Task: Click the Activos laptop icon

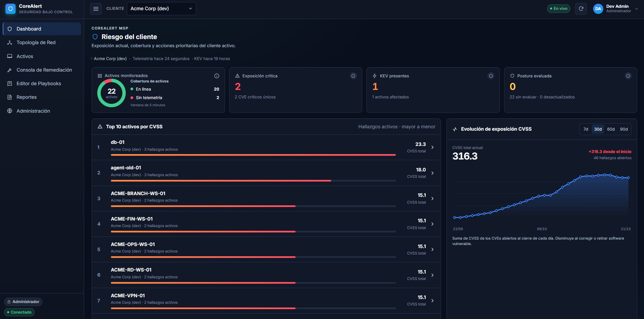Action: point(10,56)
